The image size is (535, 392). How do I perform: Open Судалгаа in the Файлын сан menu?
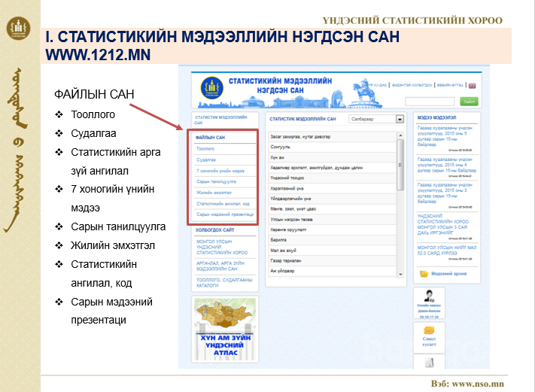point(206,160)
